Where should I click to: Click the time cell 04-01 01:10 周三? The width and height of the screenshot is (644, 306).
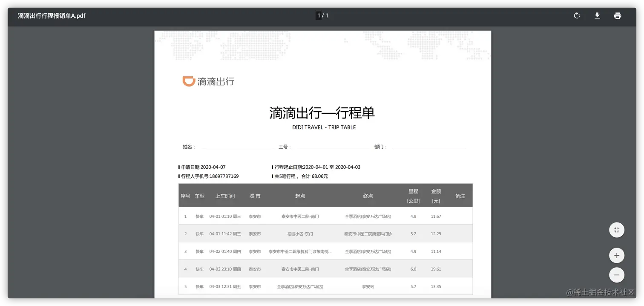tap(225, 217)
